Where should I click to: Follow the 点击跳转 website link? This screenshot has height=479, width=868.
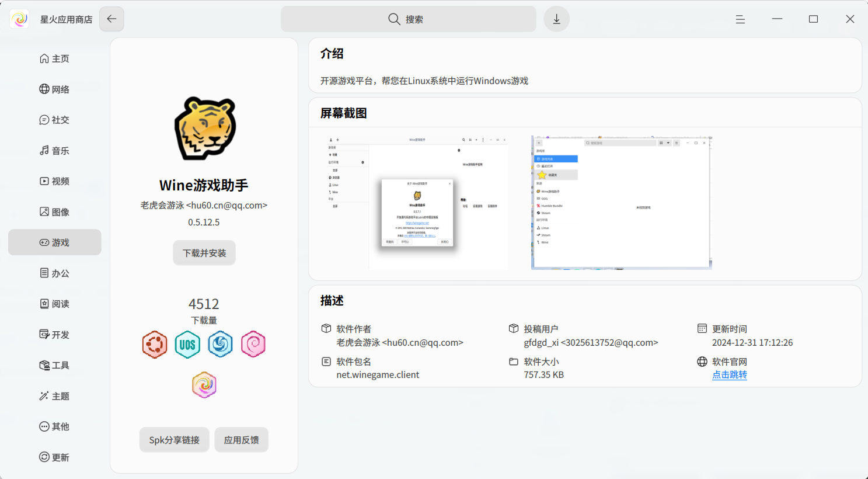point(730,375)
